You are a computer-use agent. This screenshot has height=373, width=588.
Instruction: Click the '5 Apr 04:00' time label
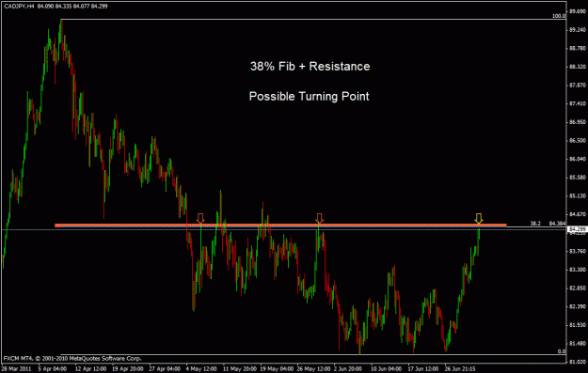[x=53, y=369]
